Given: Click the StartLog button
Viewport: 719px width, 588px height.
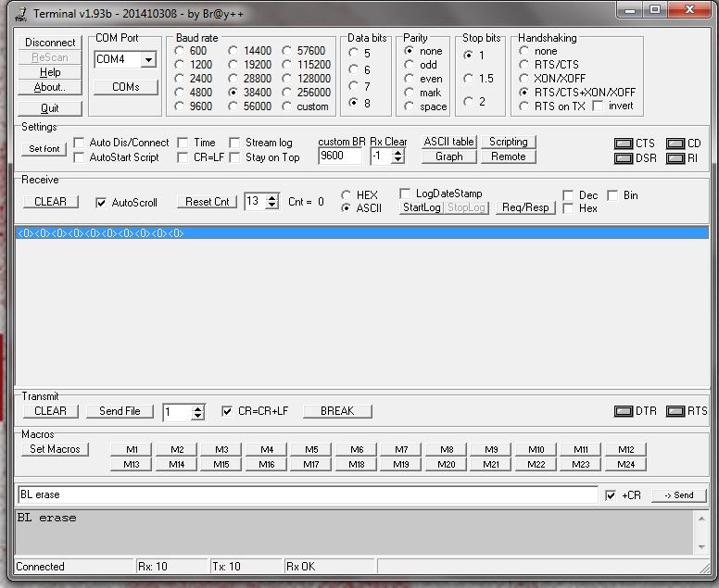Looking at the screenshot, I should (422, 207).
